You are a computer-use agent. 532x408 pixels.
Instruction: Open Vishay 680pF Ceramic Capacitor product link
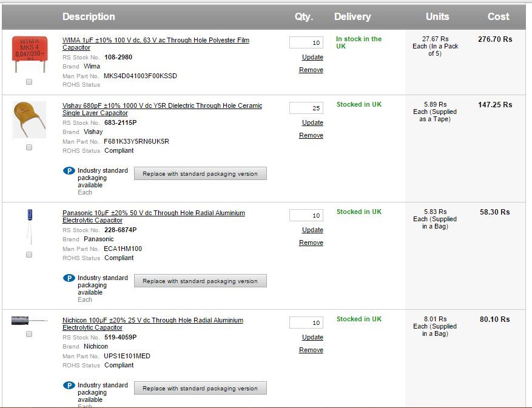click(162, 109)
